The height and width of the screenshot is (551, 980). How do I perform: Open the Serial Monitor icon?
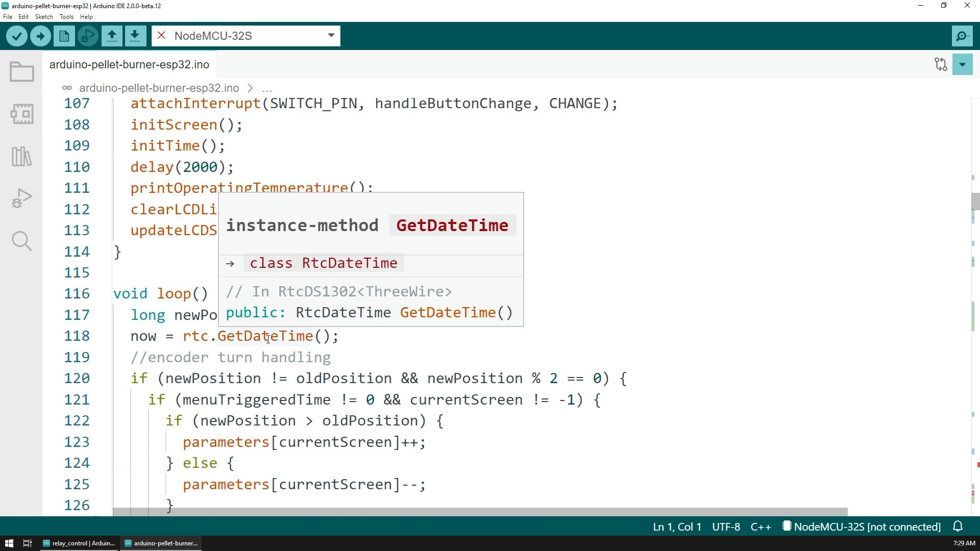pos(962,36)
